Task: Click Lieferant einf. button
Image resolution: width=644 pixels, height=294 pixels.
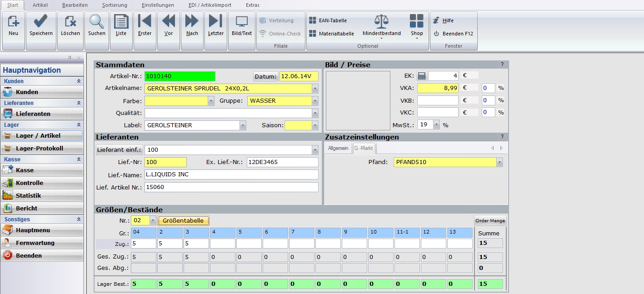Action: [119, 149]
